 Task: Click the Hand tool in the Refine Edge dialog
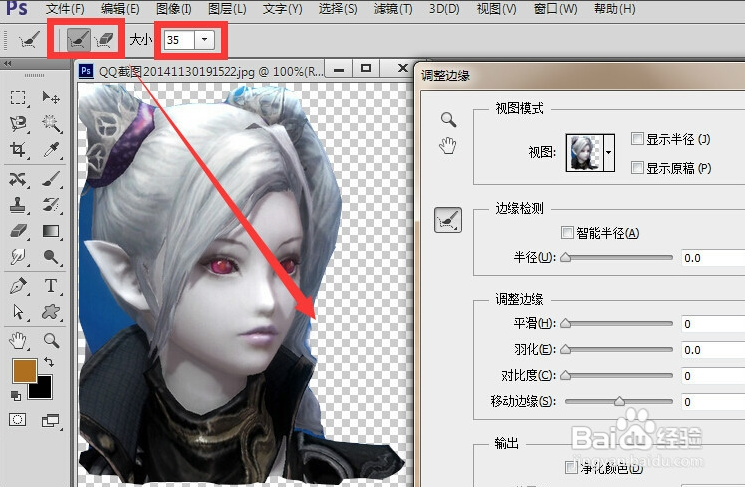448,145
